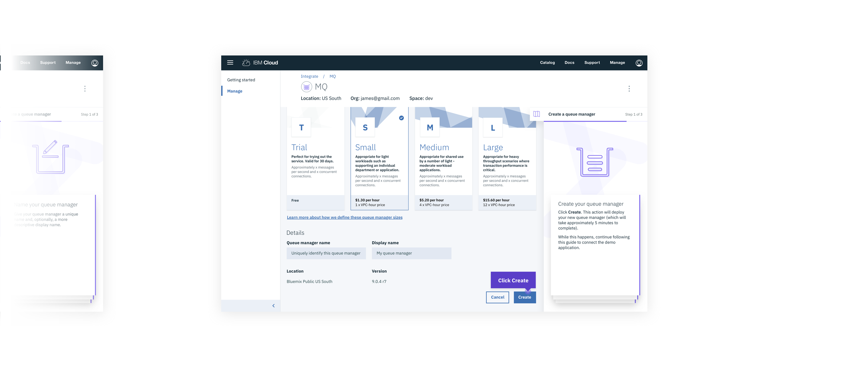Open Support in the main header
This screenshot has height=372, width=868.
coord(592,63)
